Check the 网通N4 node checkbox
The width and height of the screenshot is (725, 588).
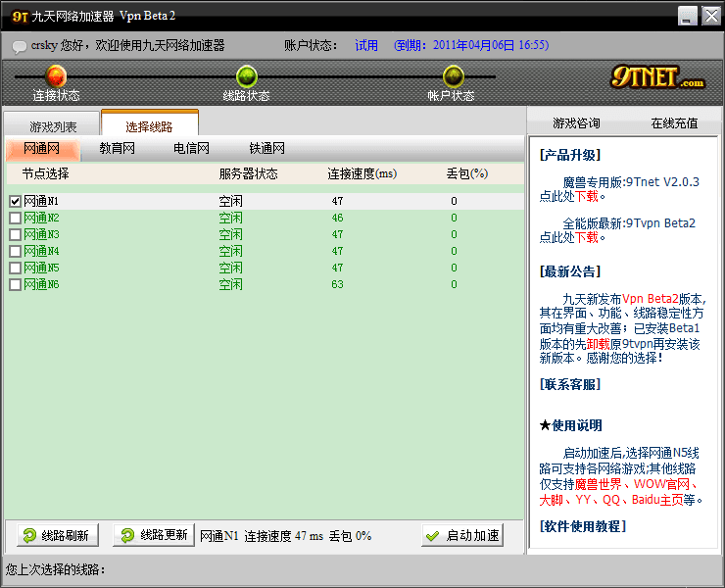pos(16,251)
